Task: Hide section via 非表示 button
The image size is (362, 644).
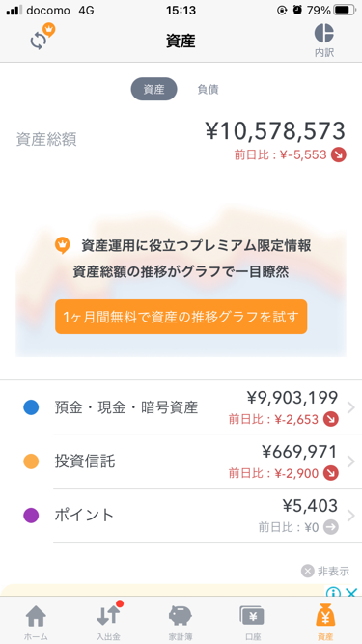Action: (x=325, y=571)
